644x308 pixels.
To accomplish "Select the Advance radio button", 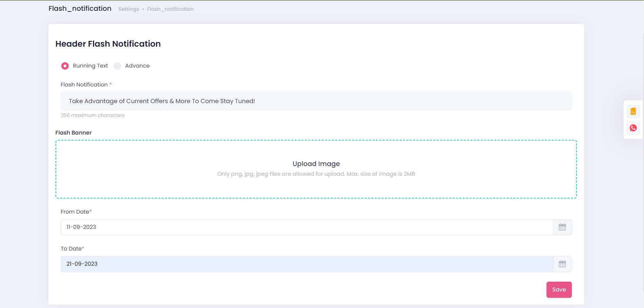I will (x=117, y=66).
